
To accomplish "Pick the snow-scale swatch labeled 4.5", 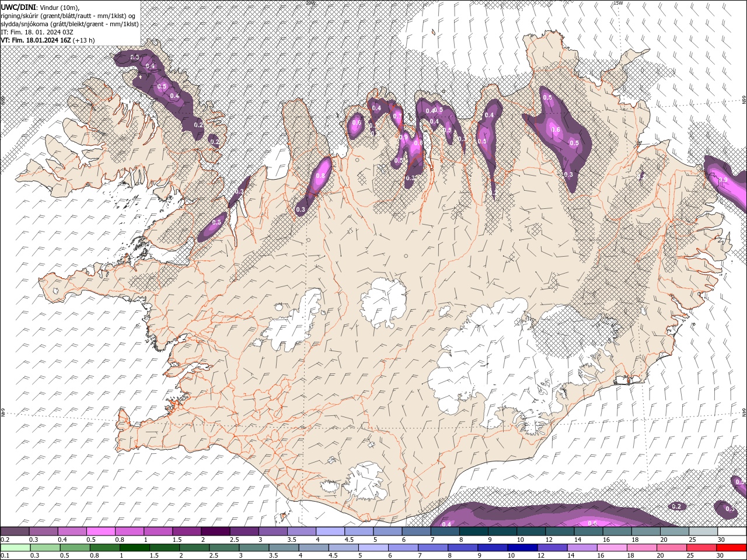I will pyautogui.click(x=358, y=531).
